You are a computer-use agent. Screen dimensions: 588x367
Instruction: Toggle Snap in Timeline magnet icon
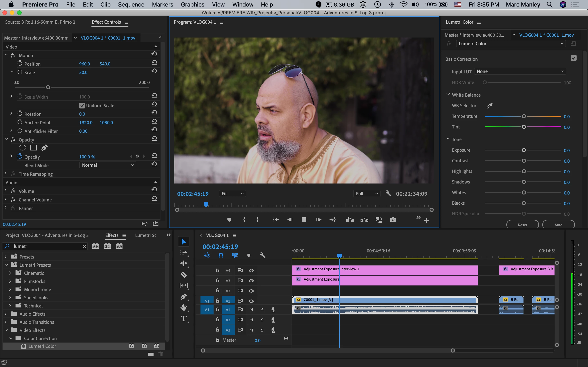tap(221, 255)
